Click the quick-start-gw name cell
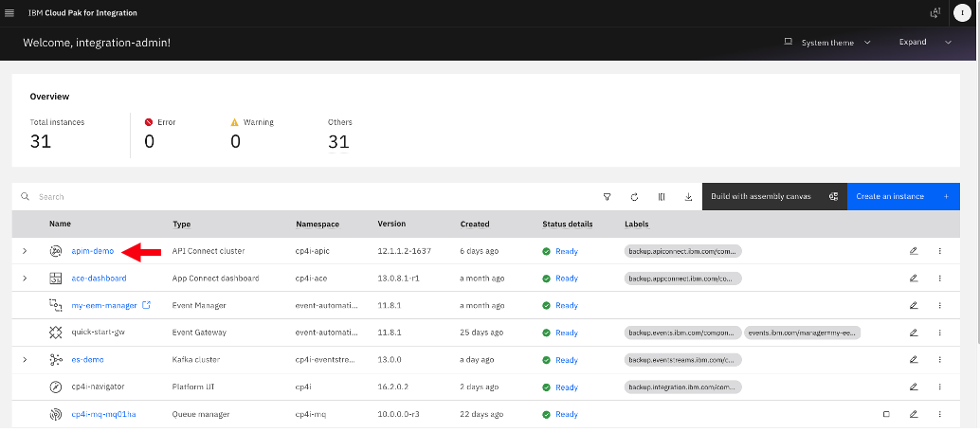This screenshot has height=432, width=980. pos(98,333)
